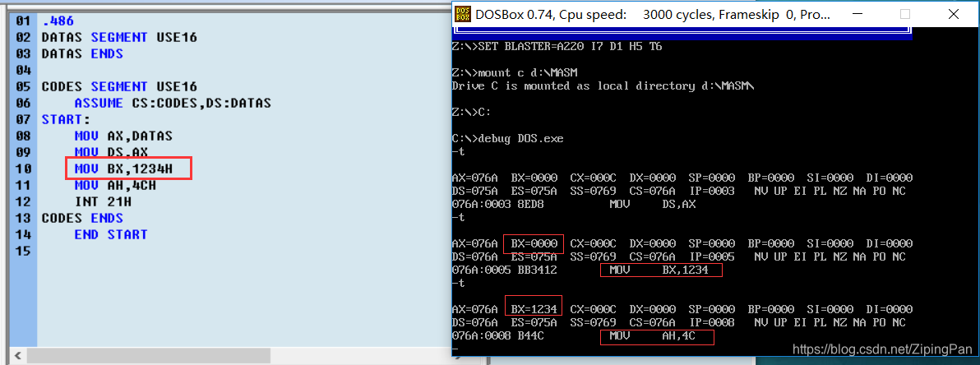
Task: Click line number 04 in the gutter
Action: point(23,70)
